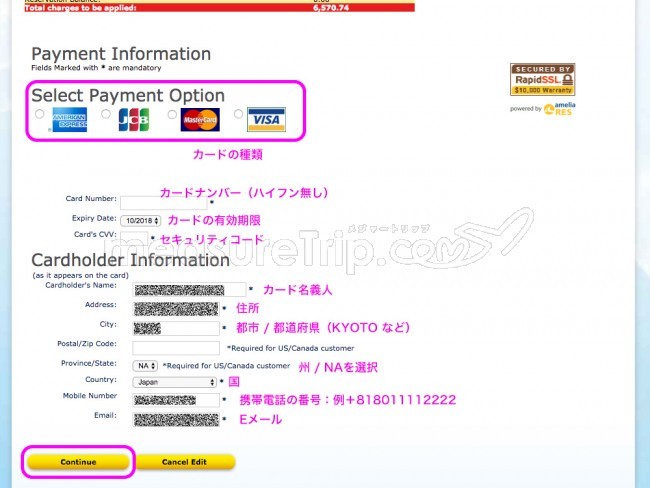Click the Total charges to be applied label
The height and width of the screenshot is (488, 650).
point(80,8)
